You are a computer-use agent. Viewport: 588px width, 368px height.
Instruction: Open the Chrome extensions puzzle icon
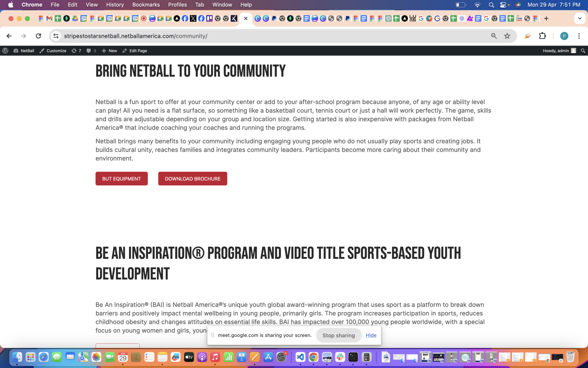(x=542, y=36)
